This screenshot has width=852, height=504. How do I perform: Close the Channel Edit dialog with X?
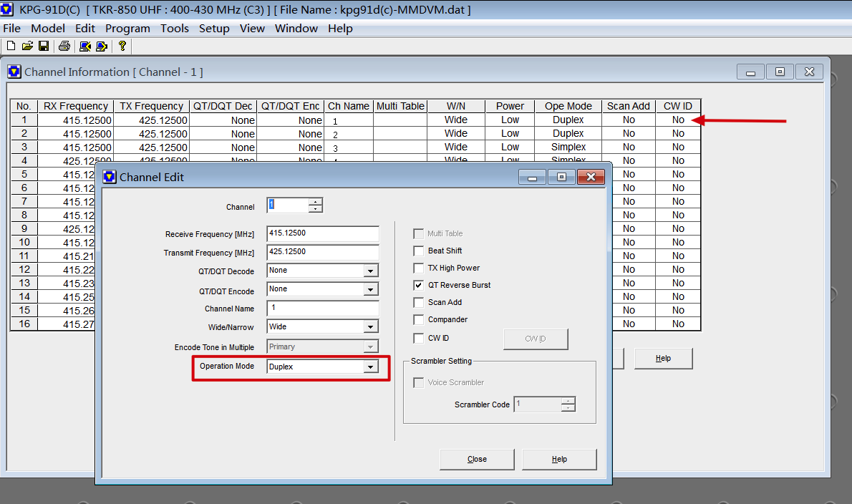pos(591,177)
